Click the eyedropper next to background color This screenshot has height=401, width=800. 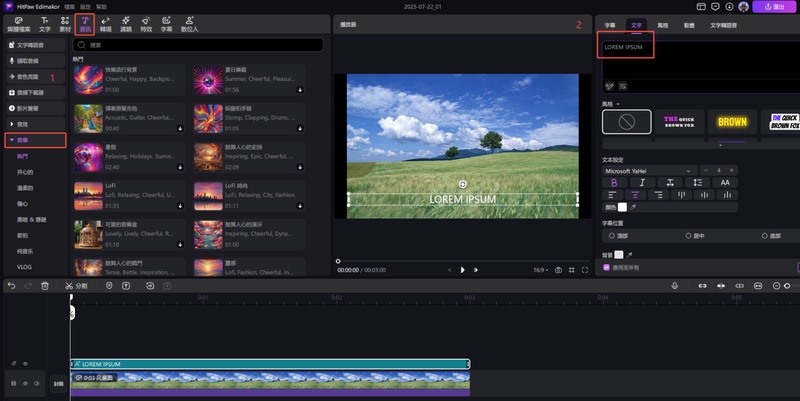coord(630,255)
